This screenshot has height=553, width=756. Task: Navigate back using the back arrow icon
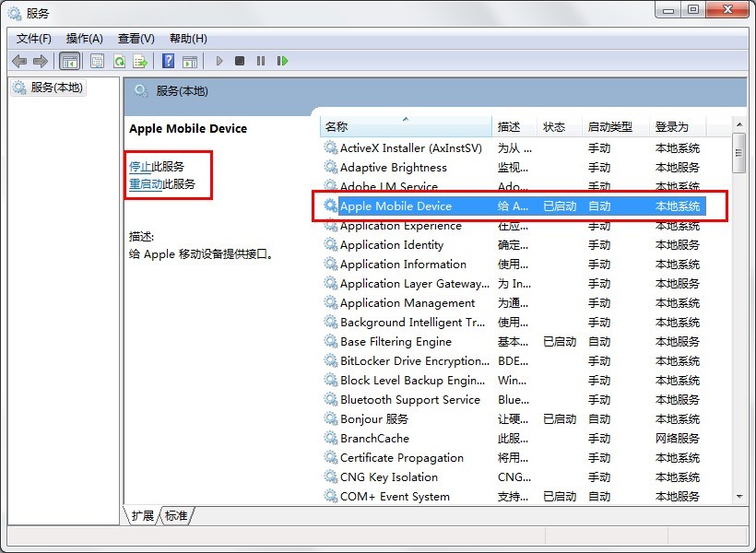pyautogui.click(x=18, y=60)
